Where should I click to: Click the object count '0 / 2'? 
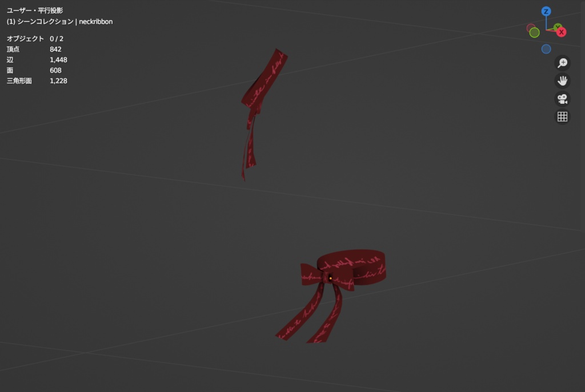pyautogui.click(x=57, y=39)
